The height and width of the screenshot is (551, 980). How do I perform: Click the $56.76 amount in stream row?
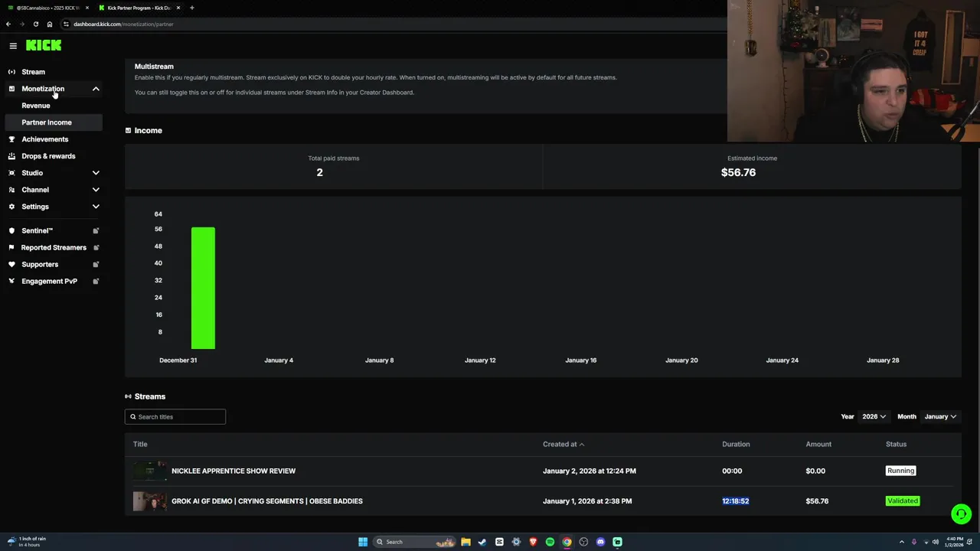pyautogui.click(x=817, y=500)
